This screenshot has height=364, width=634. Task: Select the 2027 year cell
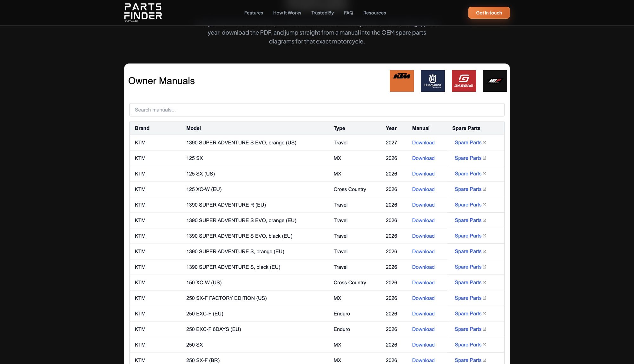(391, 143)
